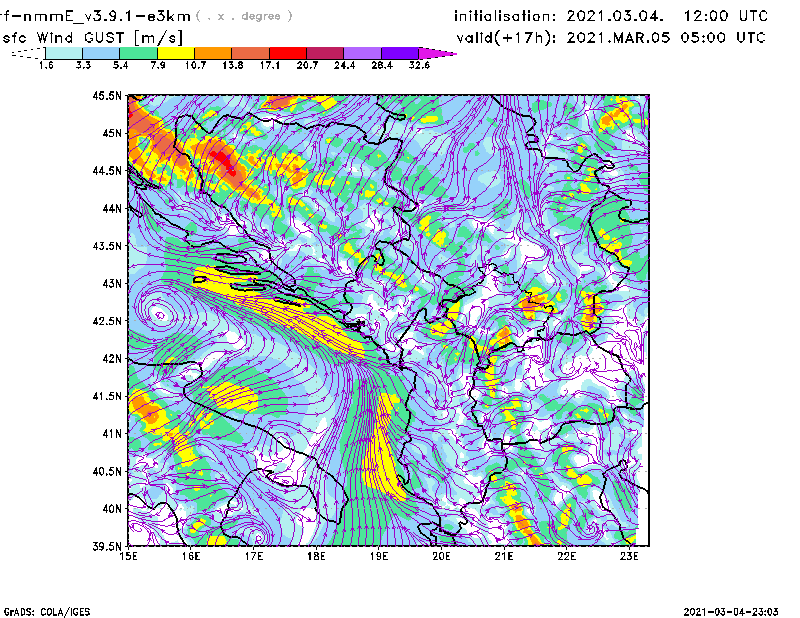The width and height of the screenshot is (800, 618).
Task: Select the light purple legend swatch
Action: (x=362, y=53)
